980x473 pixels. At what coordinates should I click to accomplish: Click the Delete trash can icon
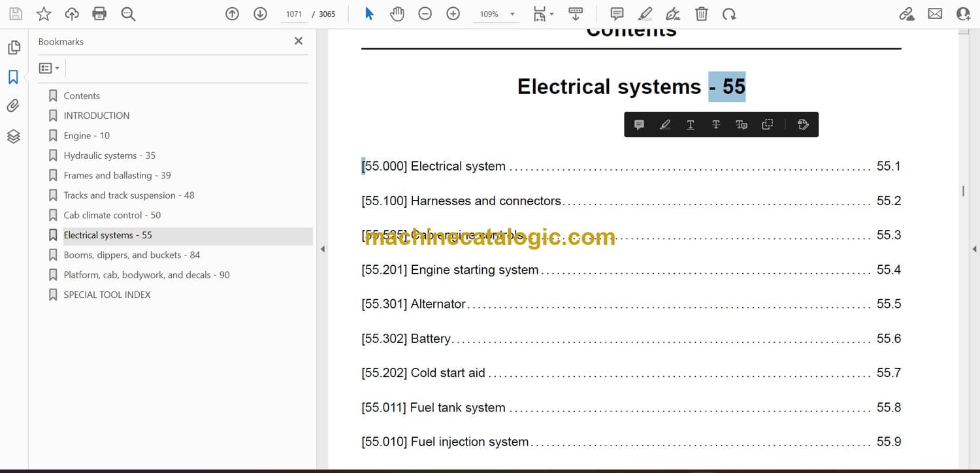[701, 14]
